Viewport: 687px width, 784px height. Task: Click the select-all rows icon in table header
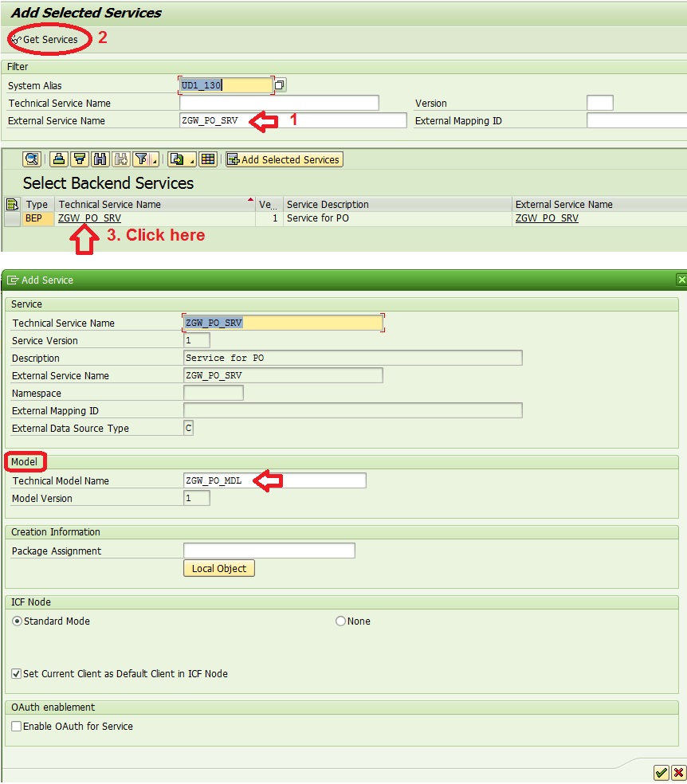click(12, 204)
